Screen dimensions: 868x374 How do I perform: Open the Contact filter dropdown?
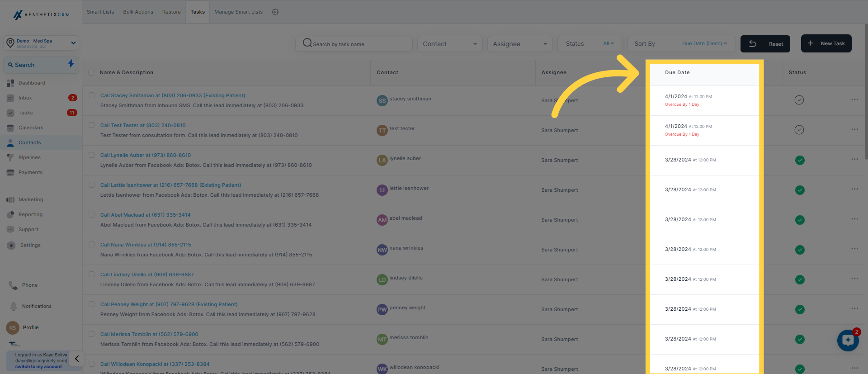[x=450, y=44]
